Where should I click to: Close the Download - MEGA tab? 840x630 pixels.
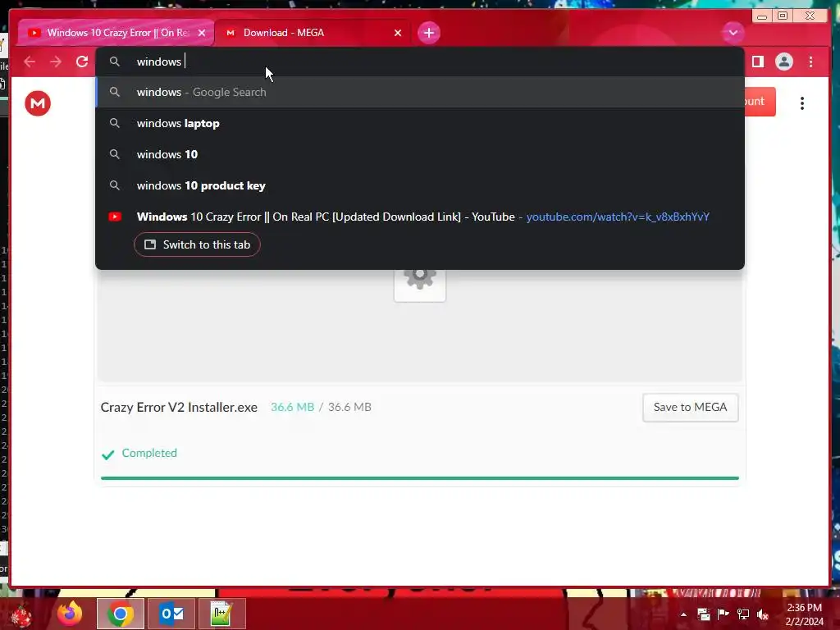coord(398,33)
